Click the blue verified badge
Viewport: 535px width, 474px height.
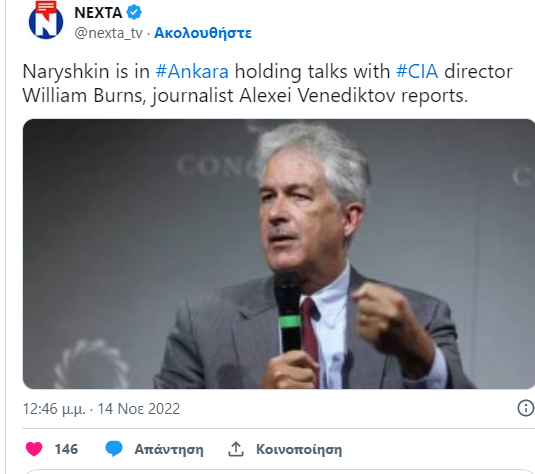pos(134,12)
